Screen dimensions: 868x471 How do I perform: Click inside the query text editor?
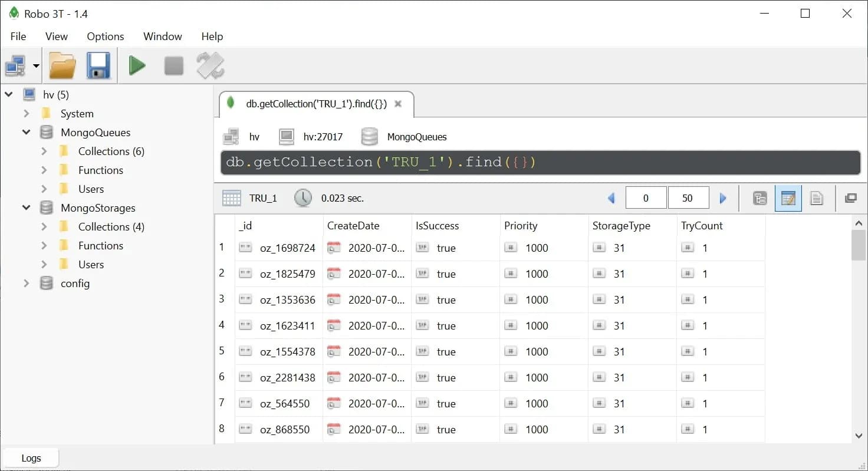click(540, 162)
